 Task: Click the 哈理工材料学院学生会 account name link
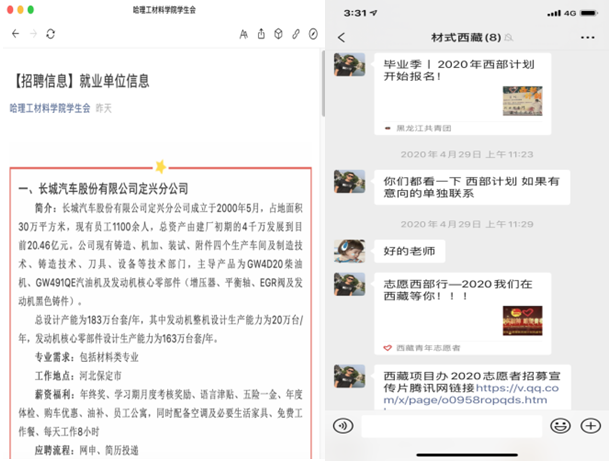(x=51, y=108)
